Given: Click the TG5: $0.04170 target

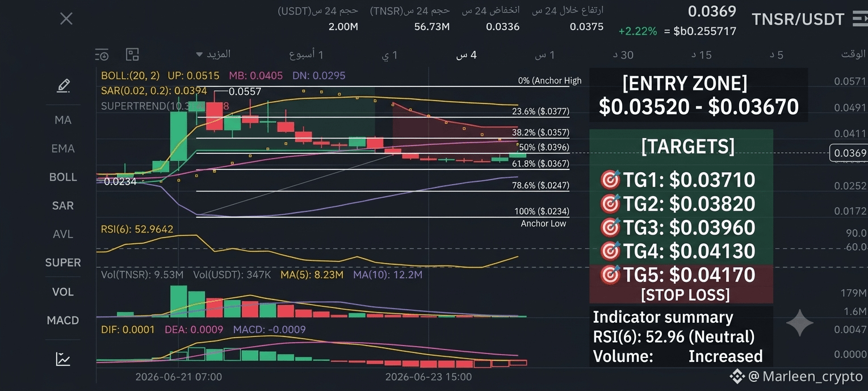Looking at the screenshot, I should [678, 275].
